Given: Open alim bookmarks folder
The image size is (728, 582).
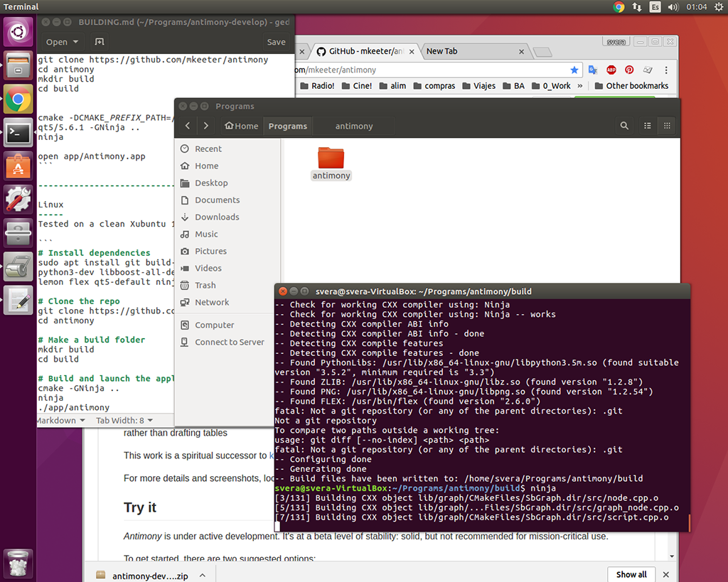Looking at the screenshot, I should click(x=392, y=86).
